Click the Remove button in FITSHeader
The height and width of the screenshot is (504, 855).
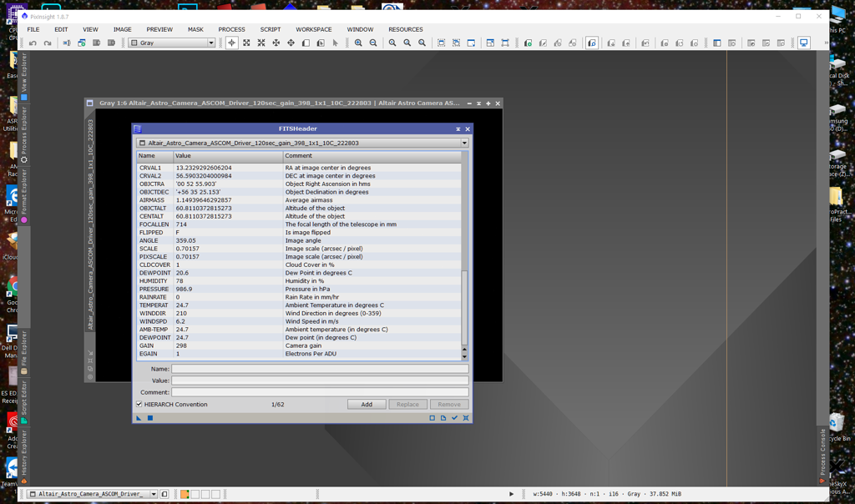[x=449, y=404]
